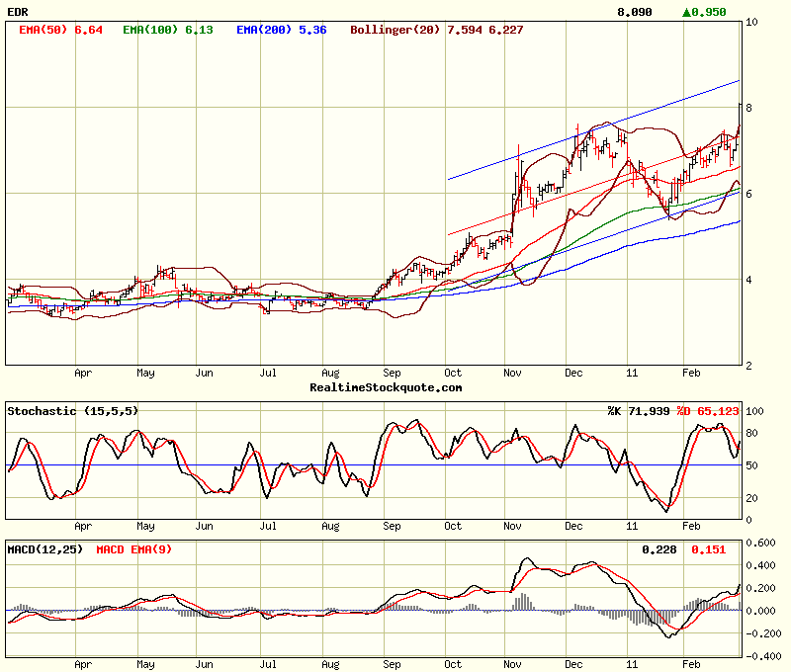Click the MACD signal value 0.151

708,549
